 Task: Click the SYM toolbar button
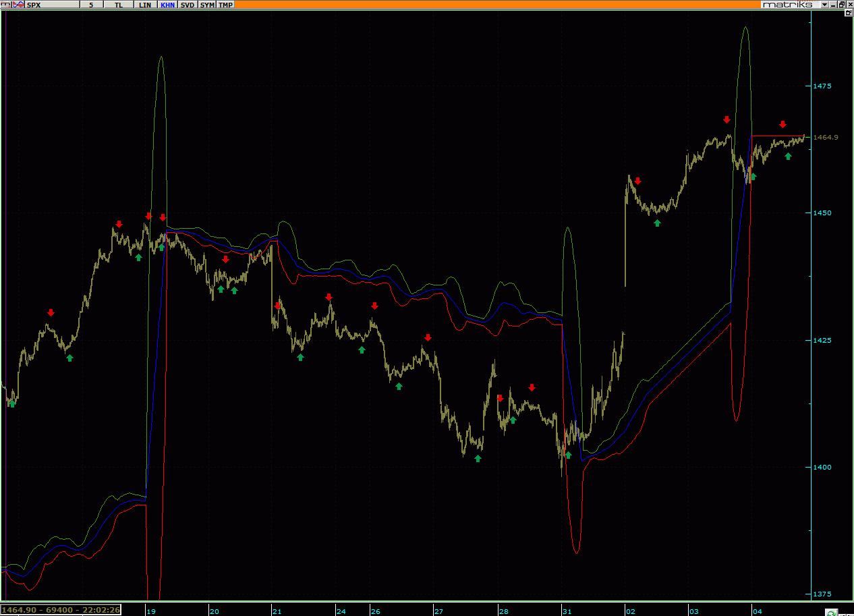207,4
